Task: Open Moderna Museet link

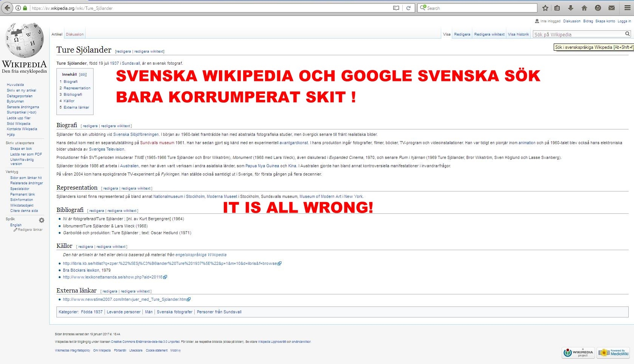Action: click(222, 197)
